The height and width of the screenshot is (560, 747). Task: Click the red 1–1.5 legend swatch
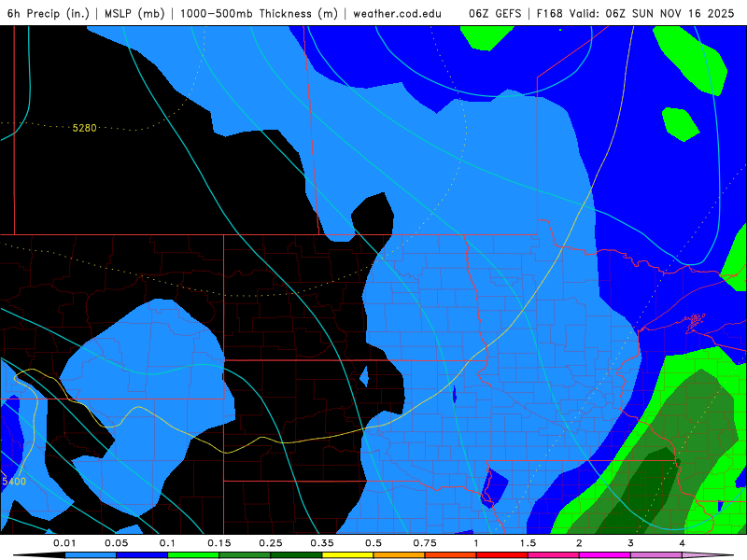coord(502,555)
